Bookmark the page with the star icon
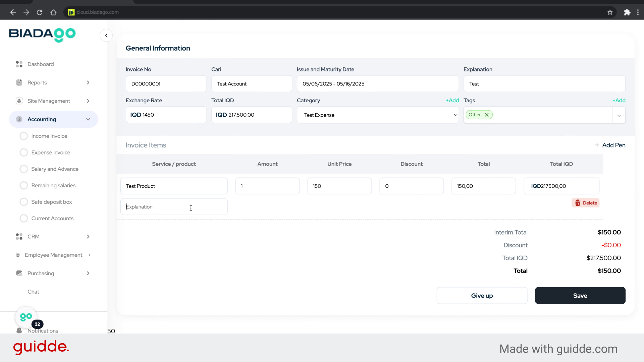Viewport: 644px width, 362px height. click(x=610, y=12)
